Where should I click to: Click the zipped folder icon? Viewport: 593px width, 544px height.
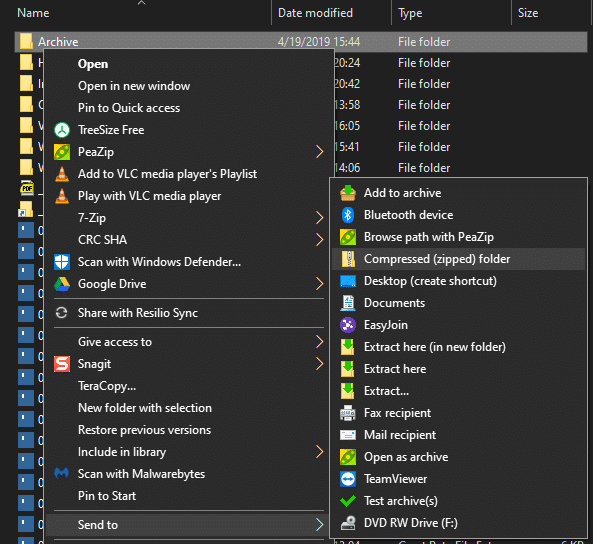click(348, 259)
